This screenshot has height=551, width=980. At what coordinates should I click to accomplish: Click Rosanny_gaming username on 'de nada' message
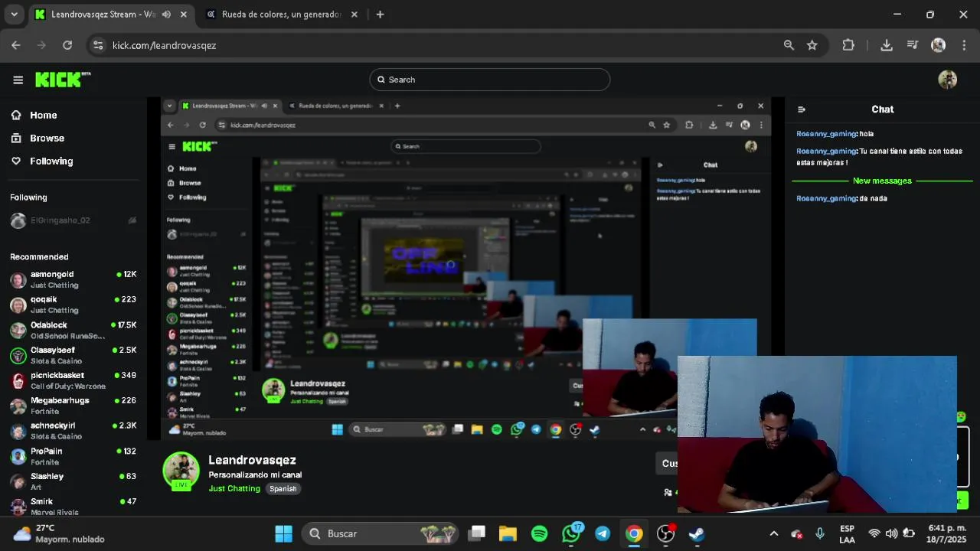[x=826, y=198]
